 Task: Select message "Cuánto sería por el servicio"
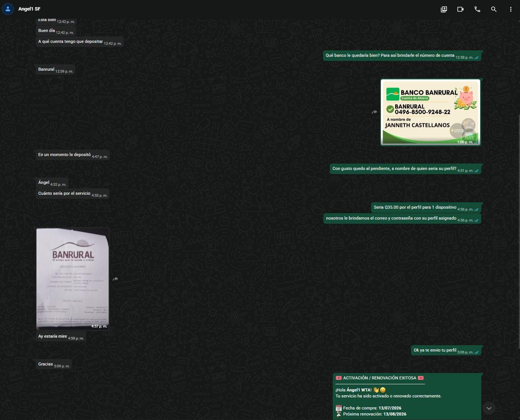click(x=73, y=194)
